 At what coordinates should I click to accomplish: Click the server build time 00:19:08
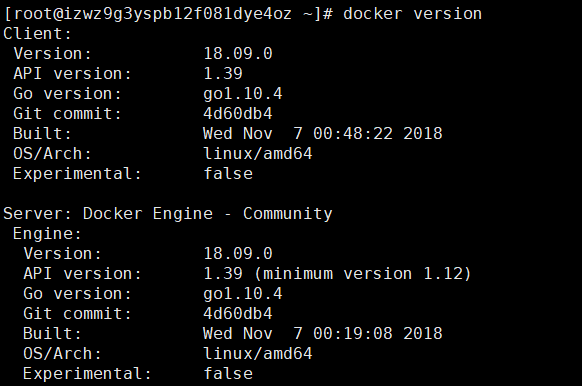point(353,334)
